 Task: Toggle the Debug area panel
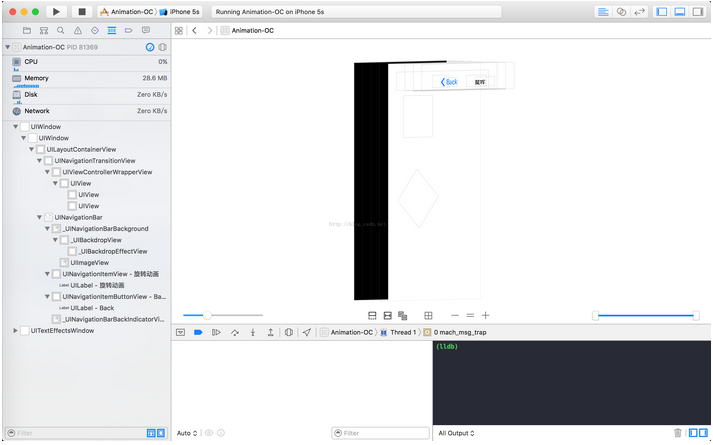(679, 11)
